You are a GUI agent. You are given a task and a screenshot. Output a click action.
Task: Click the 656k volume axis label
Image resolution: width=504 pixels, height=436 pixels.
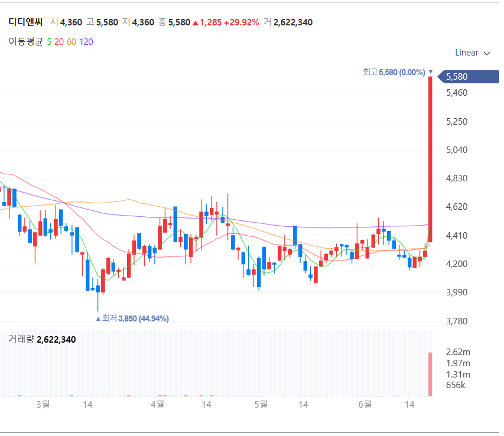[456, 385]
